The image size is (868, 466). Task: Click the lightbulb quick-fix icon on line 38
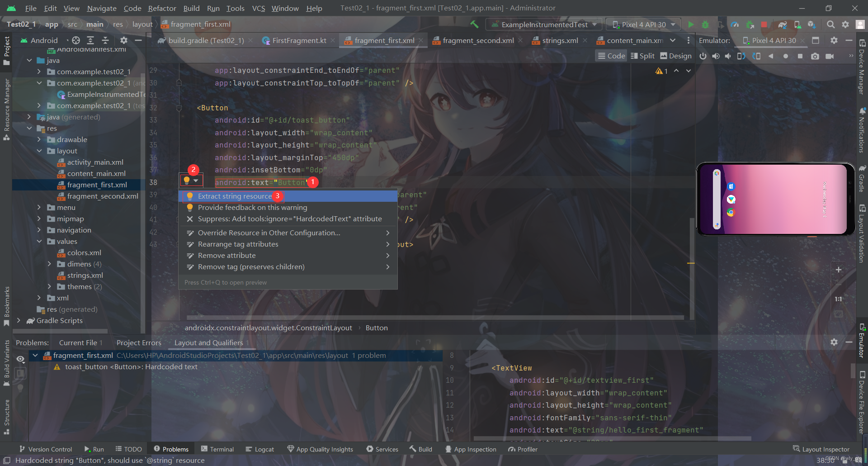tap(187, 181)
